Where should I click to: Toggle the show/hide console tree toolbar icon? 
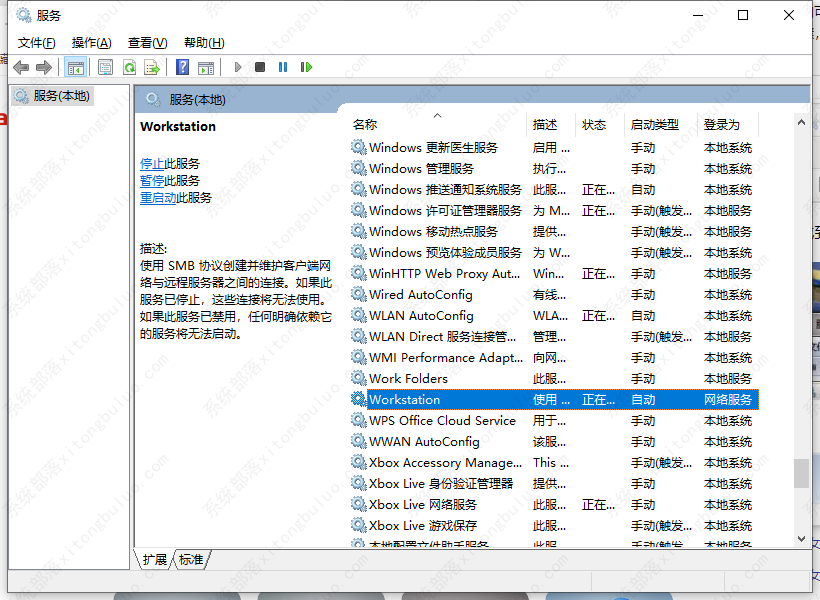pos(76,66)
